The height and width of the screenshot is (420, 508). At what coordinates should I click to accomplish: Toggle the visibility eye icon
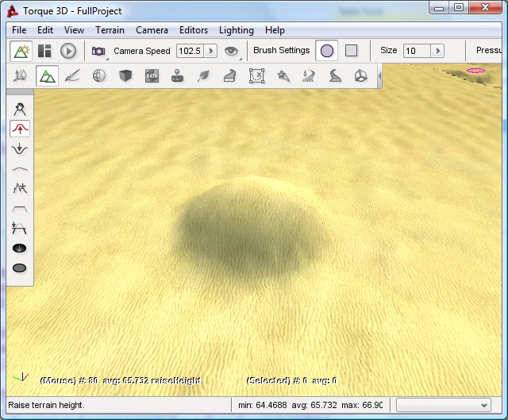[x=231, y=51]
